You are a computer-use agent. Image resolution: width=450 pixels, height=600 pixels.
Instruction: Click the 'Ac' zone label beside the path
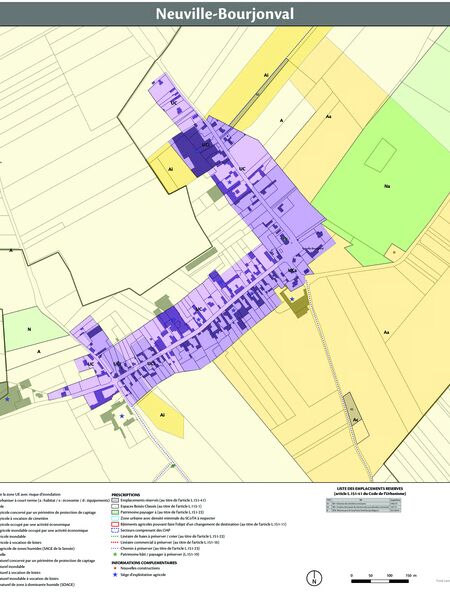coord(355,419)
